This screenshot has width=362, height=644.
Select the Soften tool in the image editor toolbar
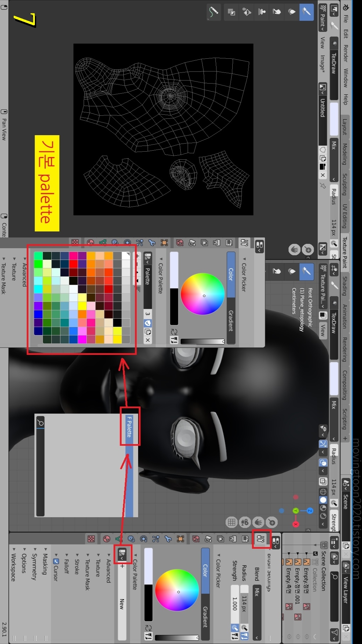[292, 12]
